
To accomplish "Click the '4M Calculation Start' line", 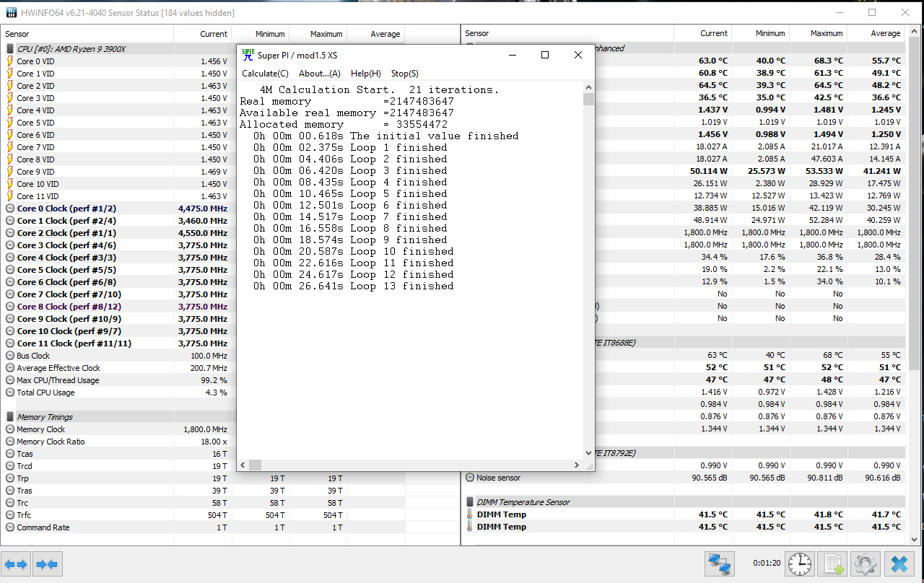I will coord(379,90).
